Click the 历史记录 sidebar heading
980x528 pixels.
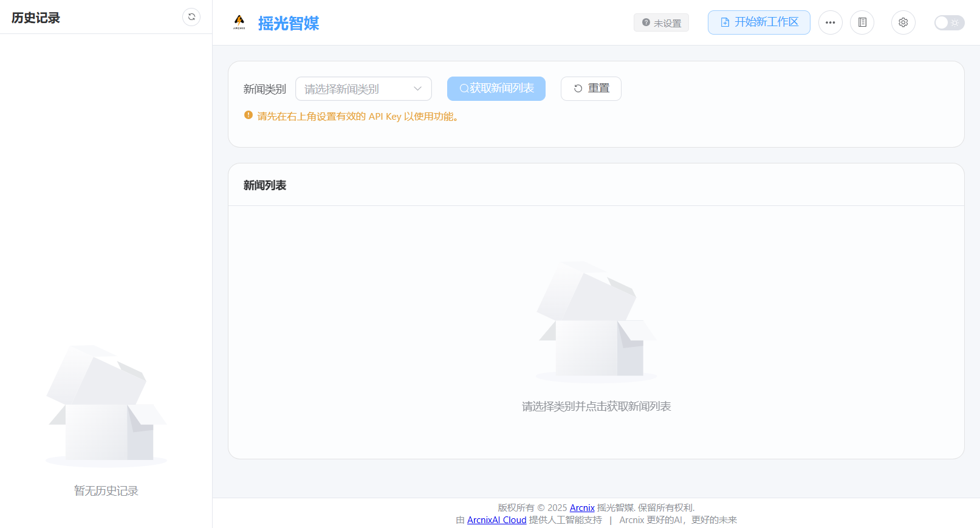36,18
